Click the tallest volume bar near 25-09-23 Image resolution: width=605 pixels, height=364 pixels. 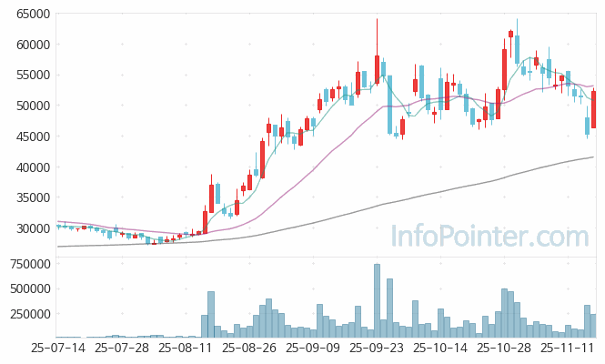377,300
